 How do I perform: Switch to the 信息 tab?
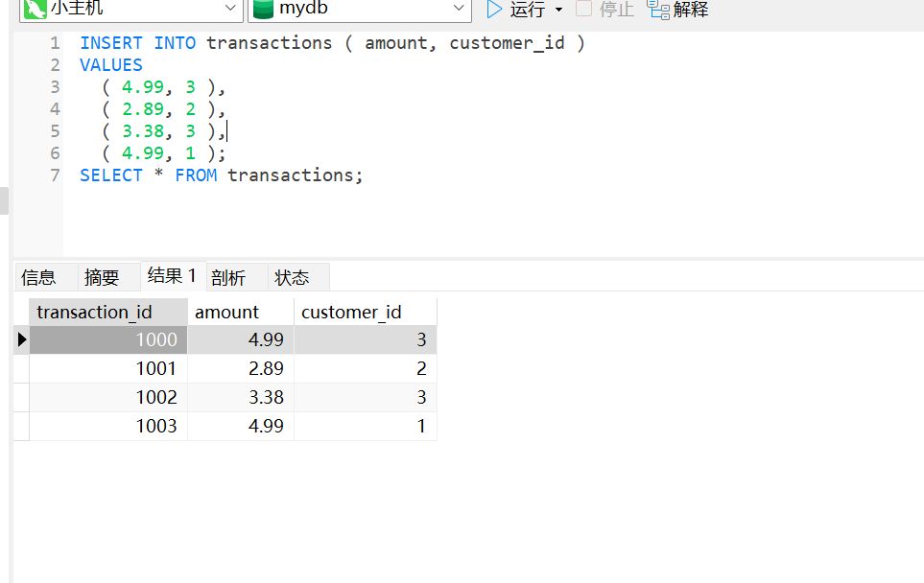click(x=38, y=278)
